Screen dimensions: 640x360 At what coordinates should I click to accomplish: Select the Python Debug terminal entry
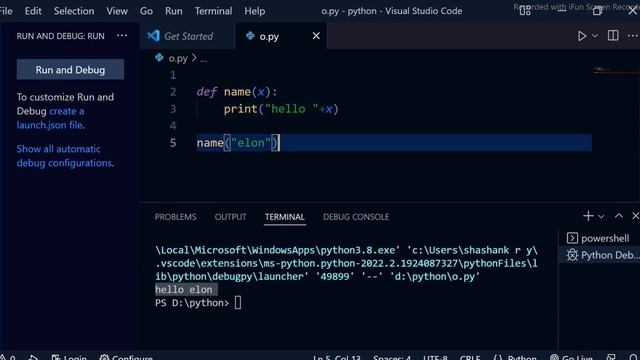pyautogui.click(x=598, y=255)
